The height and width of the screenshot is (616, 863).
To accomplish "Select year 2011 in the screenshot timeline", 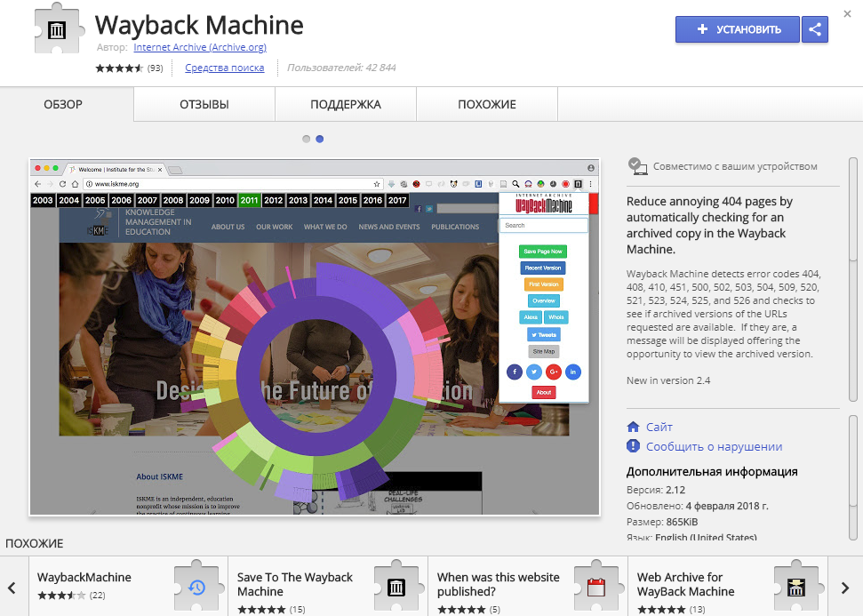I will tap(249, 200).
